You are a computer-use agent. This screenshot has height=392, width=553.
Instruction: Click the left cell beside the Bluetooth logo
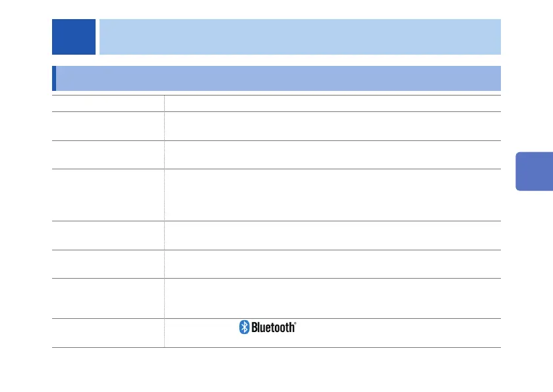108,332
